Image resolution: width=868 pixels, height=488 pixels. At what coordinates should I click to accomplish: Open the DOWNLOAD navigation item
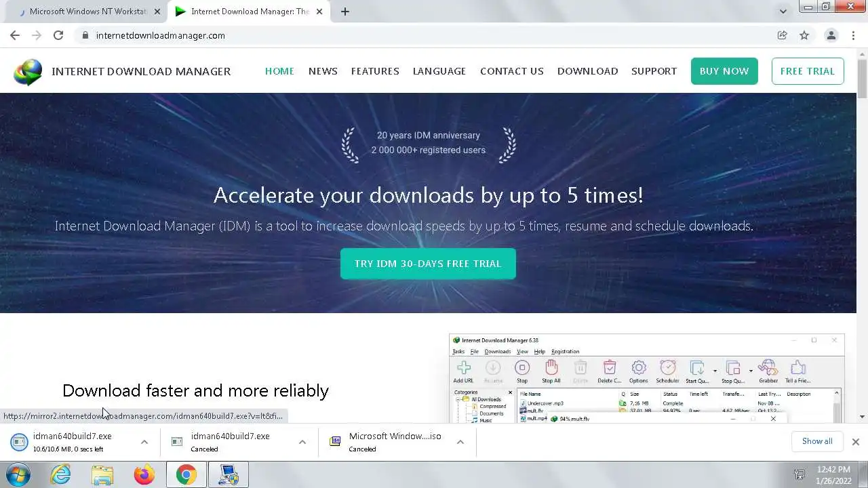[587, 71]
